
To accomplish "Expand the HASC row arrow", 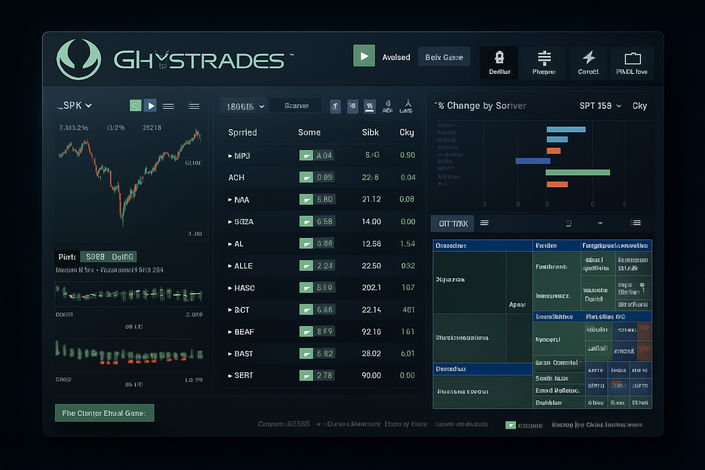I will (231, 288).
